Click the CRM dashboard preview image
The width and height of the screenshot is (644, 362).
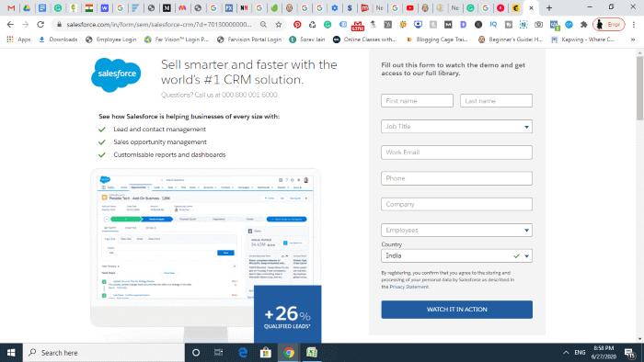tap(205, 236)
